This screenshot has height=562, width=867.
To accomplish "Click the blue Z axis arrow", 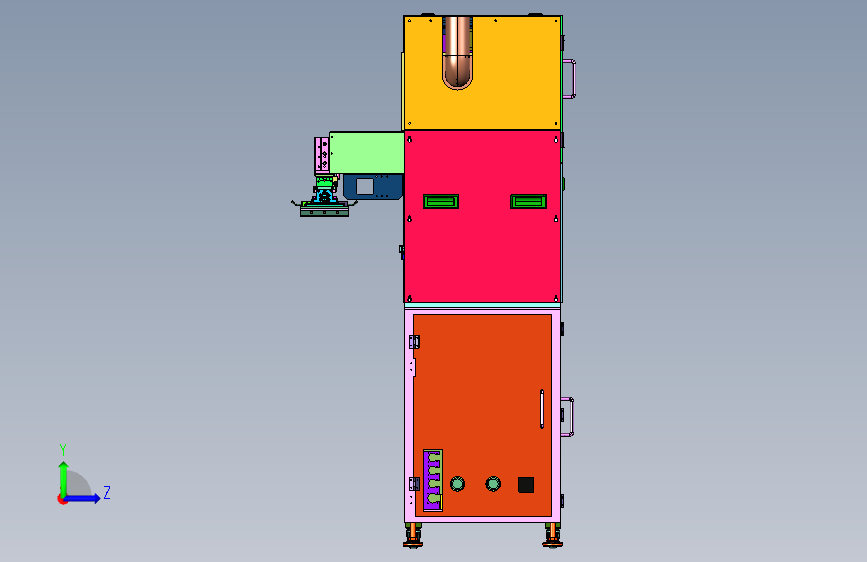I will pos(83,498).
